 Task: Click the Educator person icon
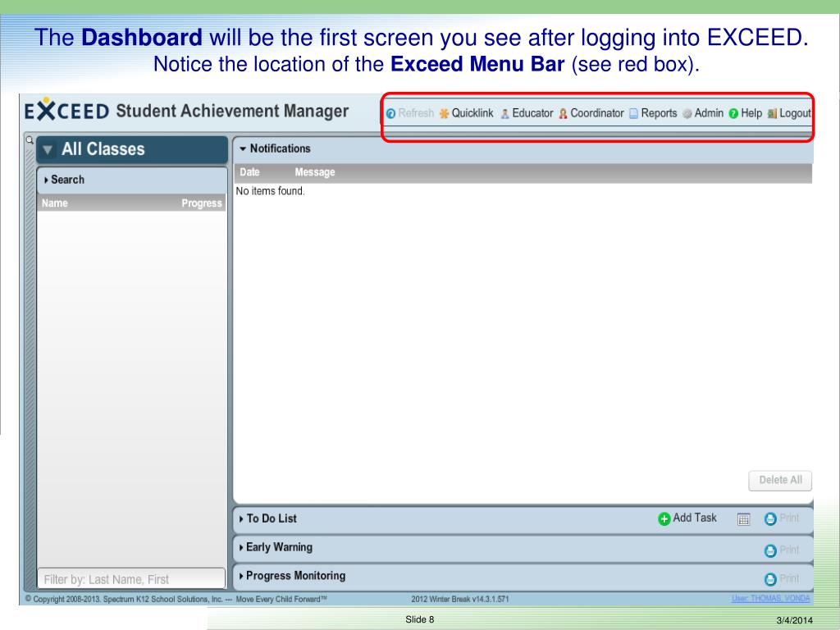(x=504, y=113)
